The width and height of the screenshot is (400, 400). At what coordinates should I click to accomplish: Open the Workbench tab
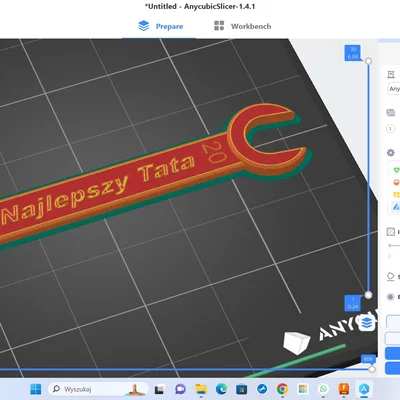tap(242, 26)
